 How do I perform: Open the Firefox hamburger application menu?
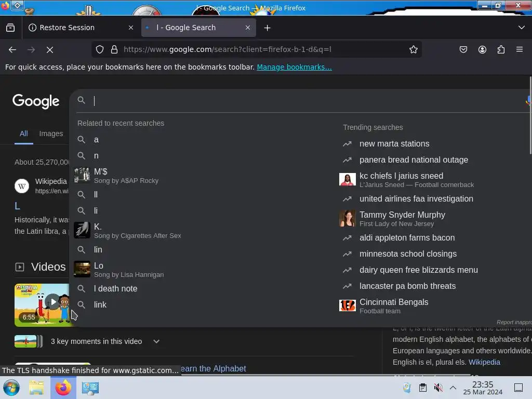(520, 49)
